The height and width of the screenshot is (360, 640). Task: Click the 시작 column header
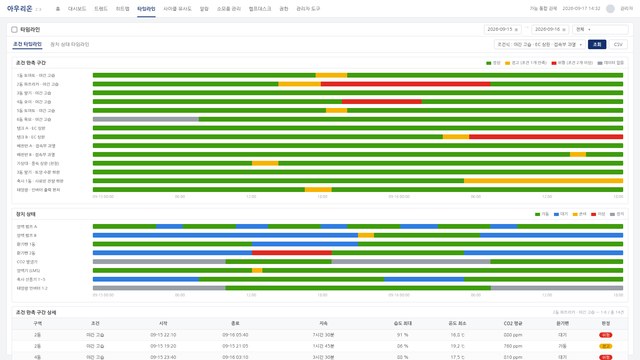163,323
